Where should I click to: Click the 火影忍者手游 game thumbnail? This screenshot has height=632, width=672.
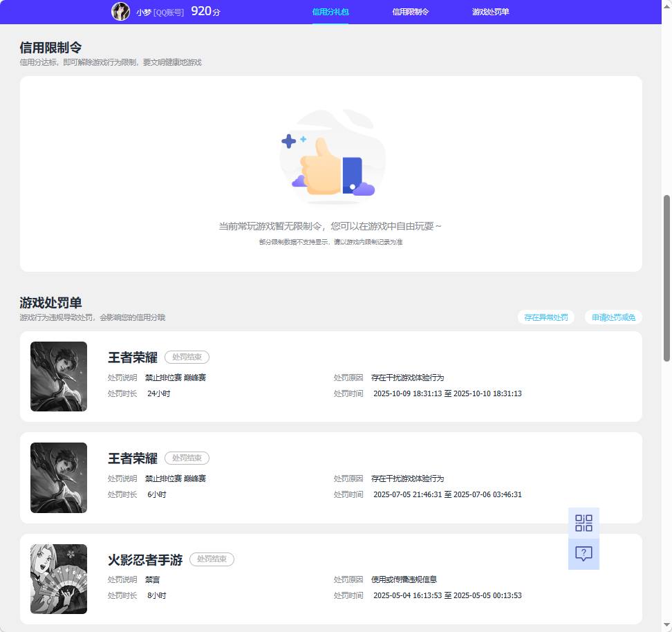(59, 579)
